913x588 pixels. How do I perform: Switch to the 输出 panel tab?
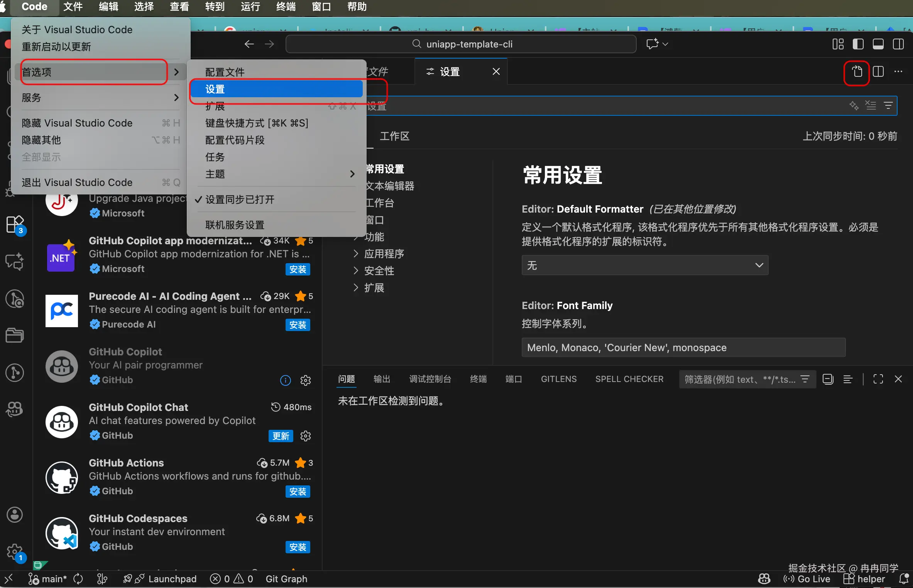coord(382,379)
